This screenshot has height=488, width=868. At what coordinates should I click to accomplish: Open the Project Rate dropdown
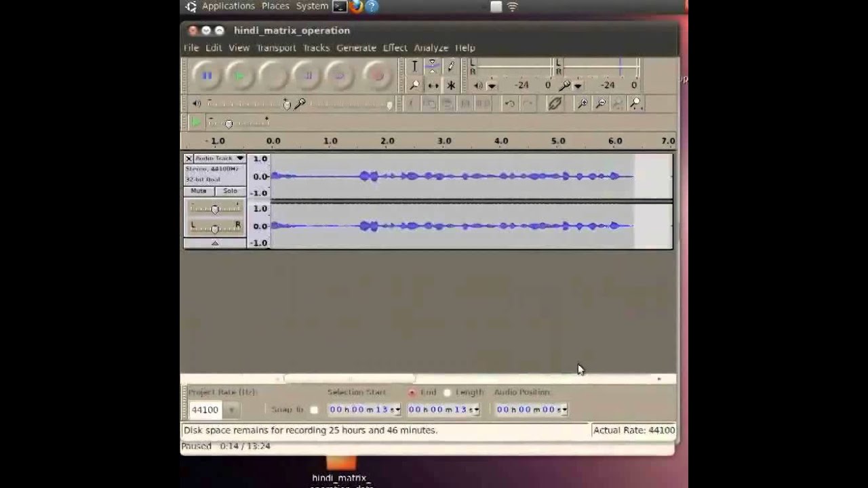point(231,409)
